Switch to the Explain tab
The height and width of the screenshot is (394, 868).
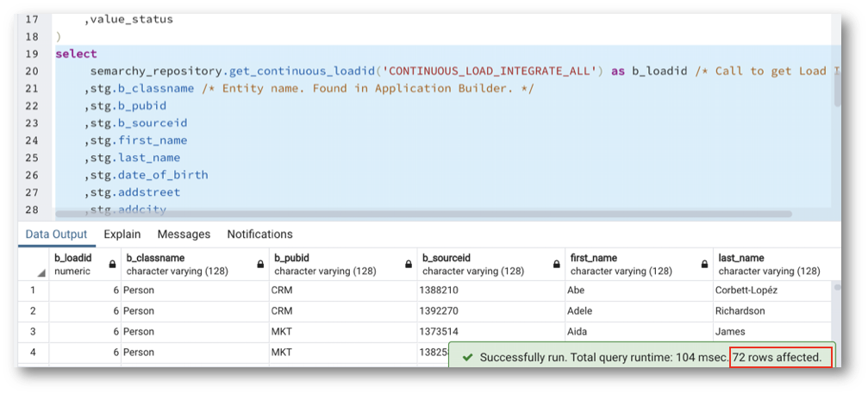tap(122, 234)
